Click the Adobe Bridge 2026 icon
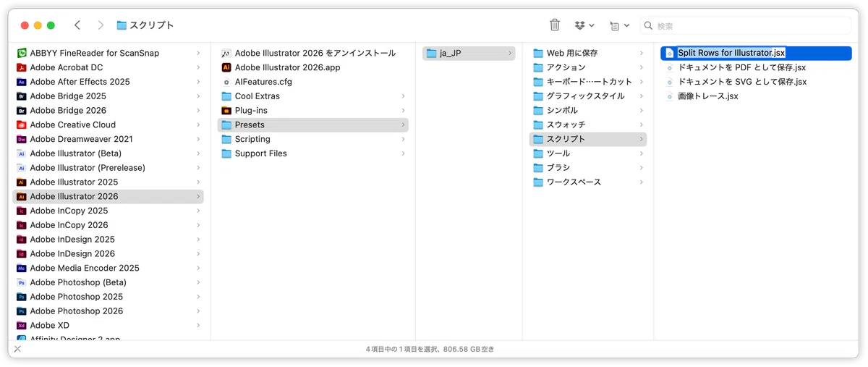The width and height of the screenshot is (868, 367). tap(22, 111)
